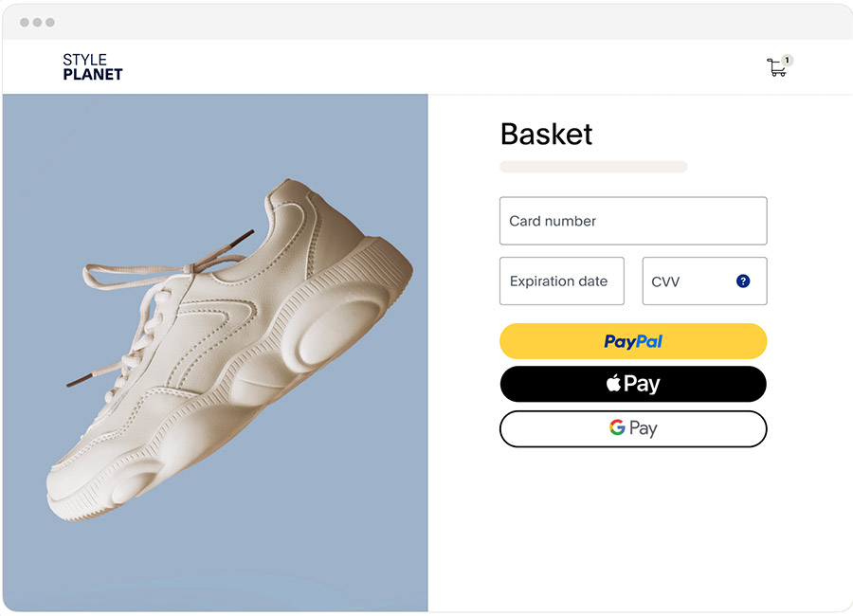Image resolution: width=853 pixels, height=616 pixels.
Task: Click the Google G logo
Action: (617, 428)
